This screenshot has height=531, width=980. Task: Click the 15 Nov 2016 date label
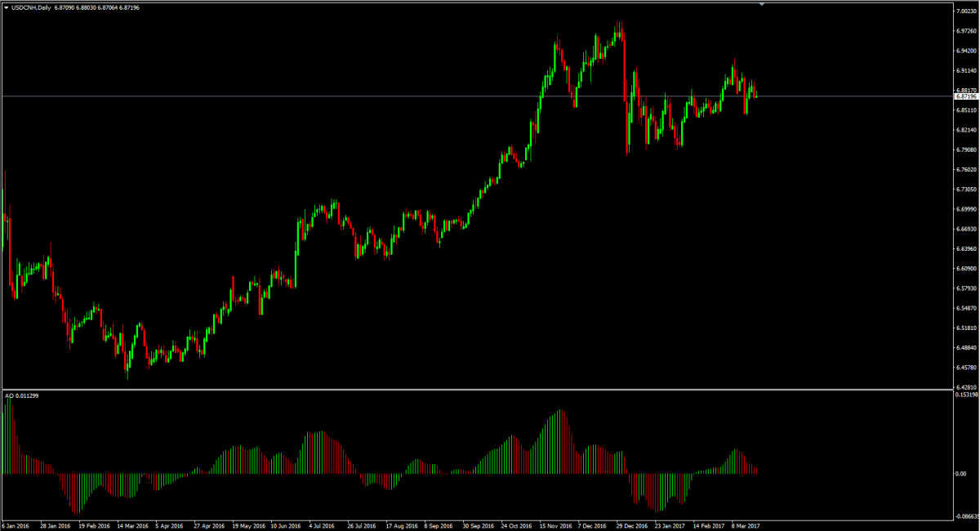(x=555, y=526)
